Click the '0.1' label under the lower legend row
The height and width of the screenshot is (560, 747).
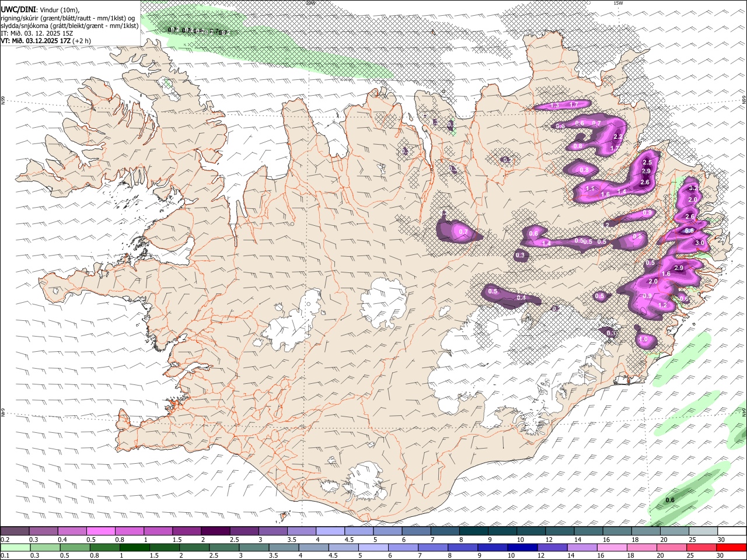(x=5, y=556)
